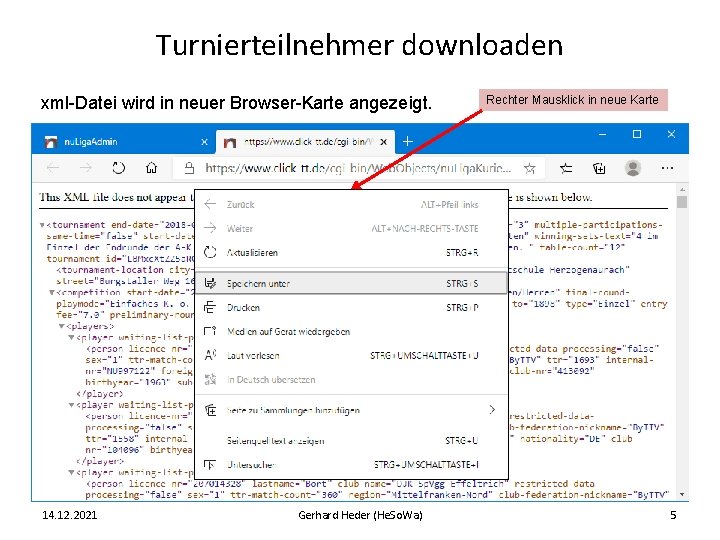
Task: Choose Weiter in the context menu
Action: click(351, 228)
